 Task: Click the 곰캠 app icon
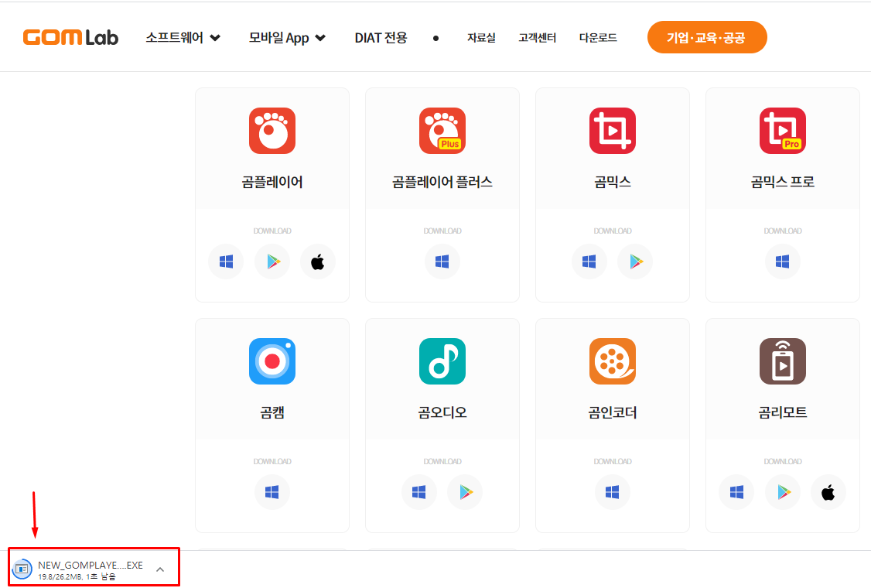tap(272, 361)
